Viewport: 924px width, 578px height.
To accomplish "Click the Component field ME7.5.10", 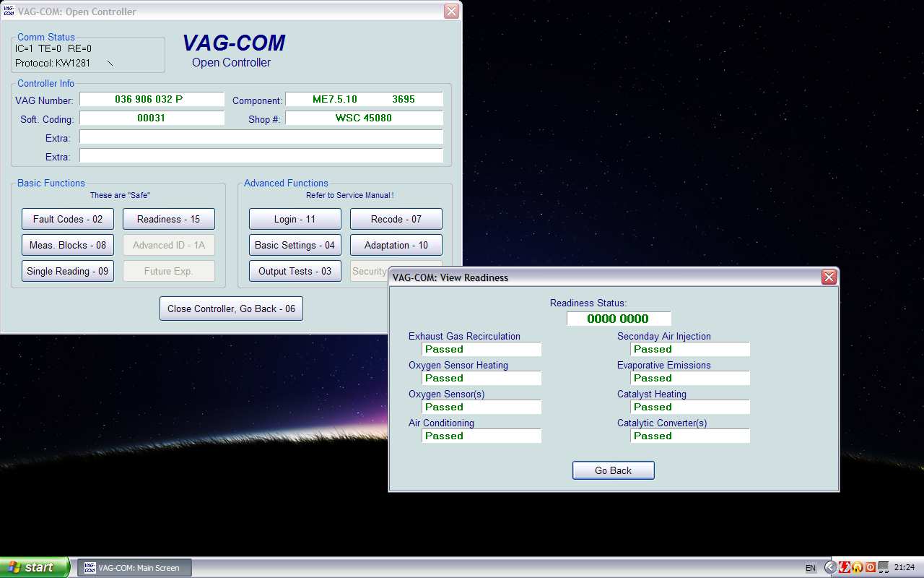I will 364,100.
